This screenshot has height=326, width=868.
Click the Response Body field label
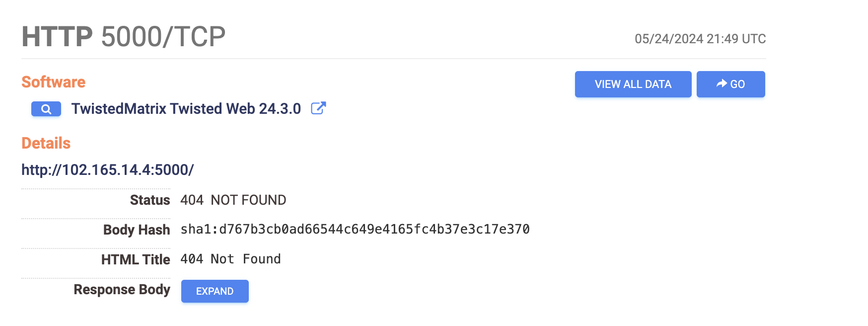[x=122, y=290]
